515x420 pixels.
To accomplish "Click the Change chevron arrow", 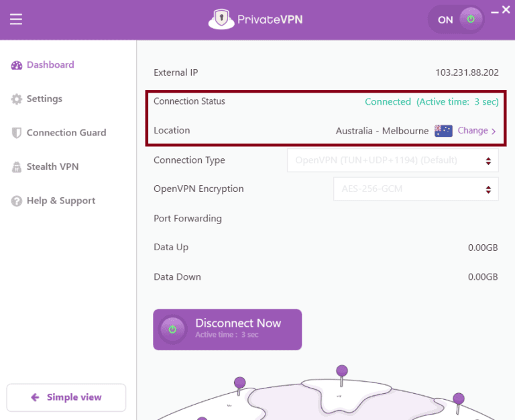I will click(x=494, y=132).
